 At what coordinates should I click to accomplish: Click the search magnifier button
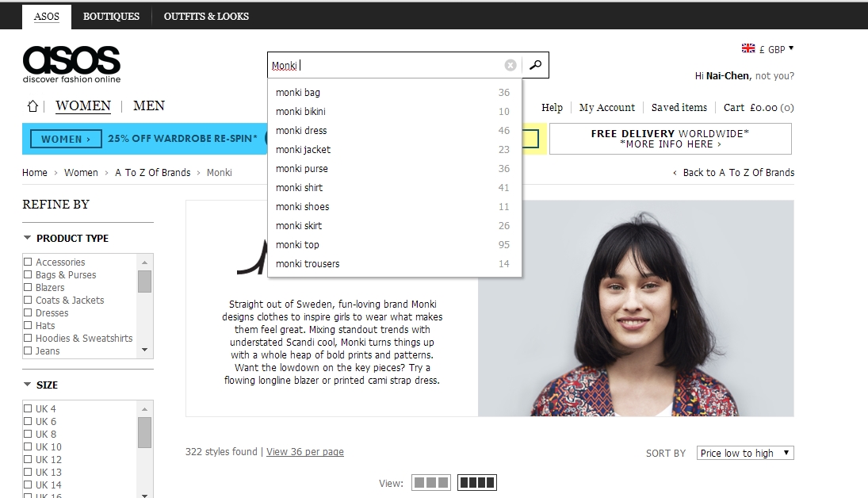(535, 65)
